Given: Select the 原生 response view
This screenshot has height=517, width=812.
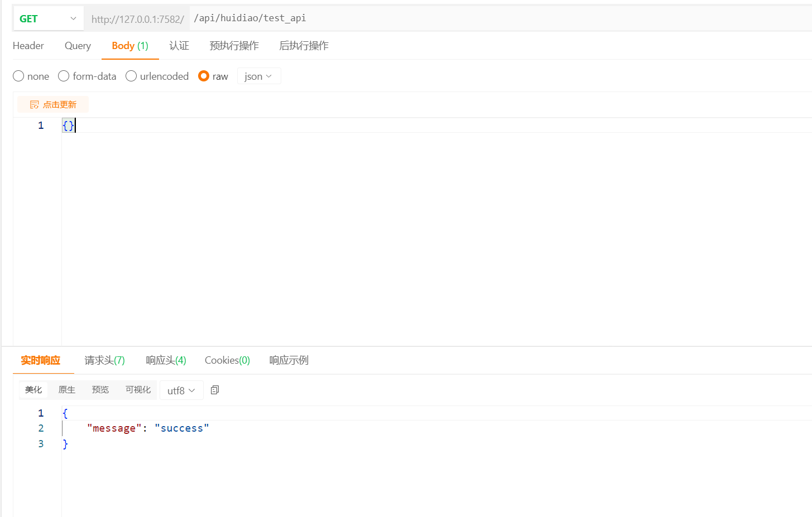Looking at the screenshot, I should 67,390.
